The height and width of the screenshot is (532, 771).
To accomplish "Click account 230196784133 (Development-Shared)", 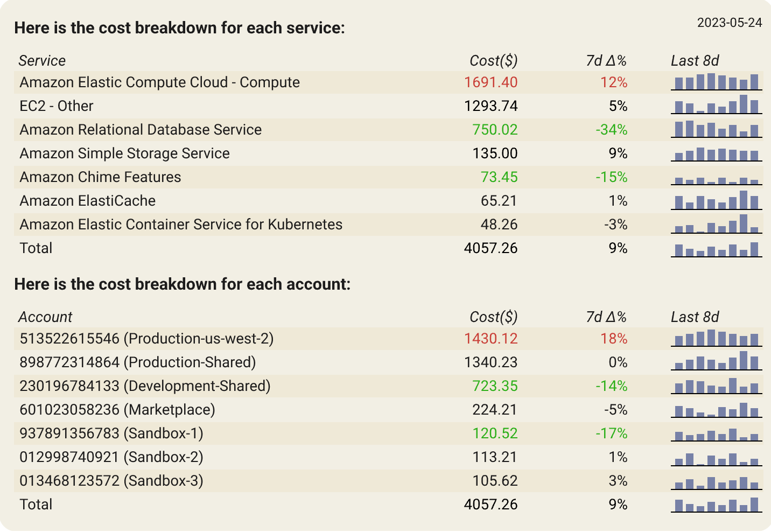I will click(x=145, y=386).
